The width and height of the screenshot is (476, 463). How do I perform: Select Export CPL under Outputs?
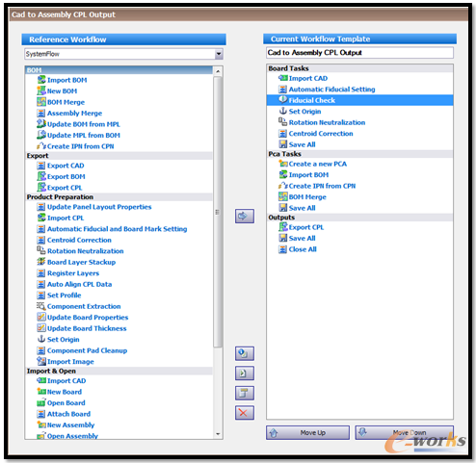(x=306, y=227)
